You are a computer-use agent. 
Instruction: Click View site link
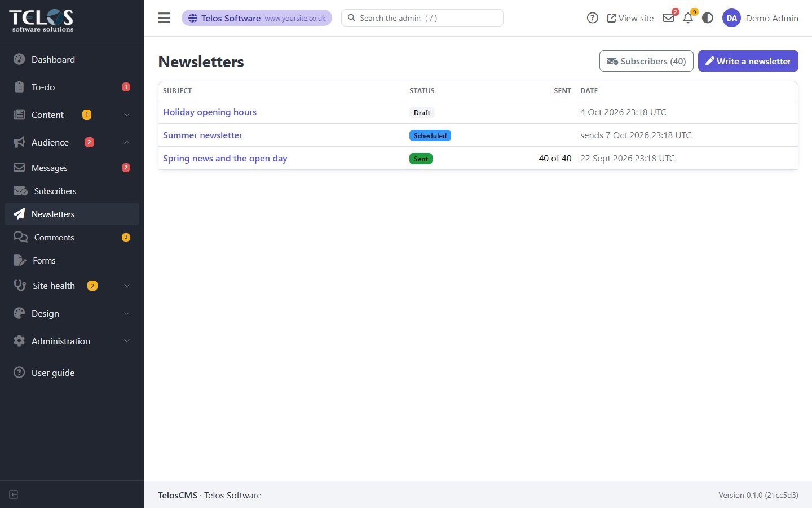630,18
